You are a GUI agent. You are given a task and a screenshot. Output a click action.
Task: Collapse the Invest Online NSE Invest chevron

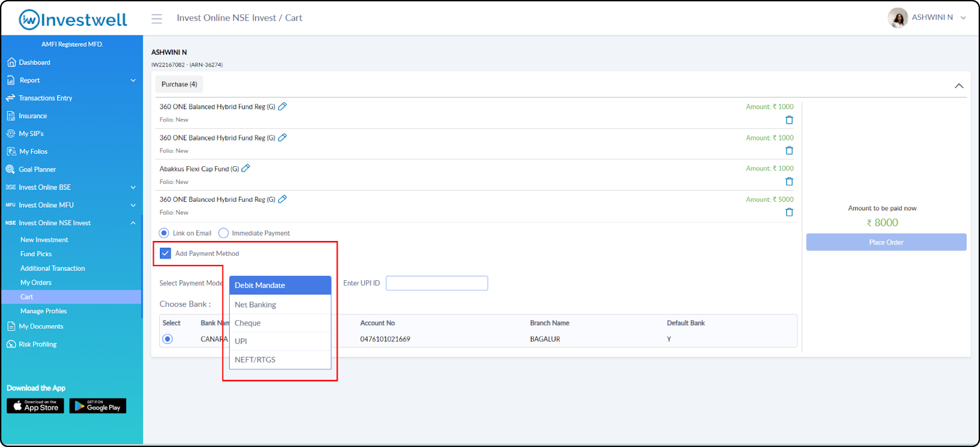click(133, 223)
